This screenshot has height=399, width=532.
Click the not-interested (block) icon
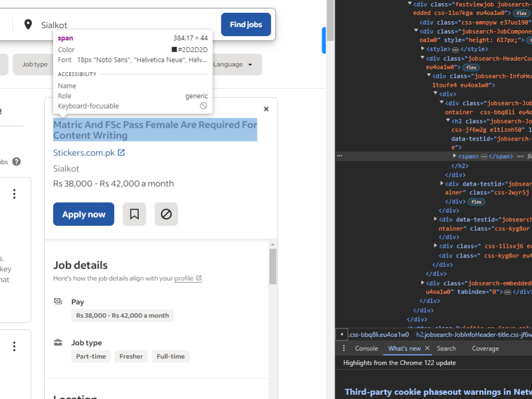click(x=166, y=214)
